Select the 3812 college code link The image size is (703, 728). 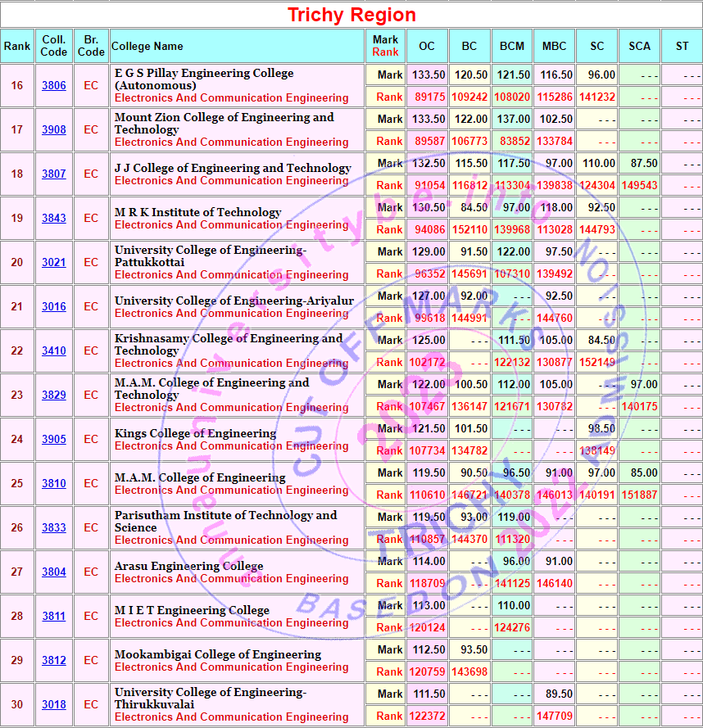[x=54, y=660]
